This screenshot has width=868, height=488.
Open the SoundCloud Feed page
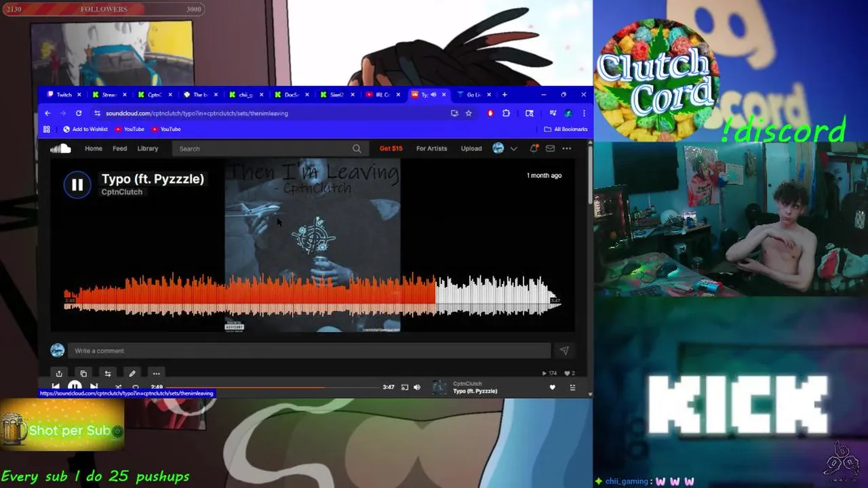120,148
